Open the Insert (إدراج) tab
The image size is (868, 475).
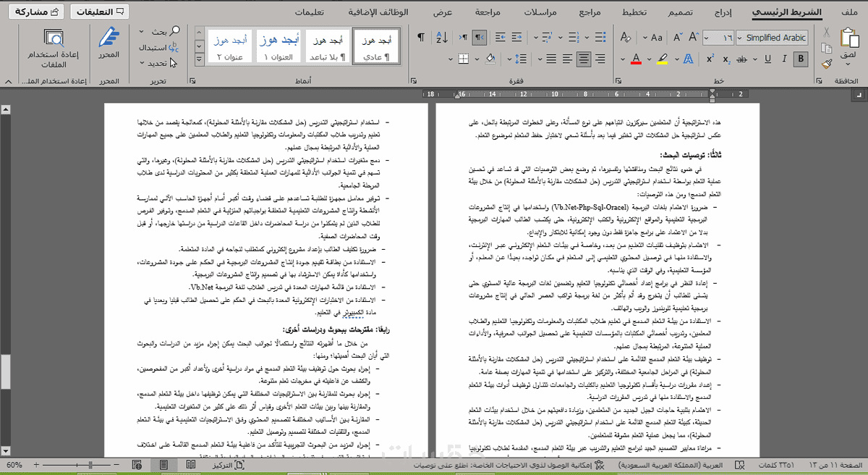(x=722, y=12)
